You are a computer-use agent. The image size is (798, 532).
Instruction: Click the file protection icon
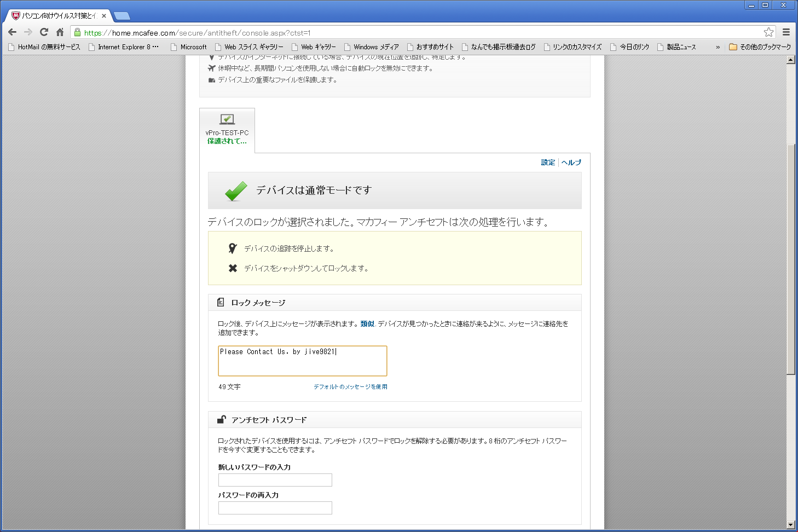click(x=212, y=80)
